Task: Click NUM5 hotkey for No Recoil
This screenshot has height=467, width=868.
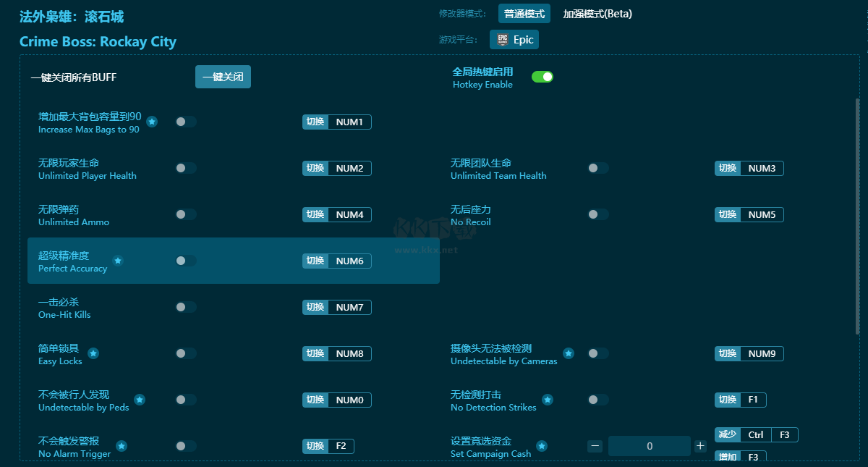Action: click(x=749, y=214)
